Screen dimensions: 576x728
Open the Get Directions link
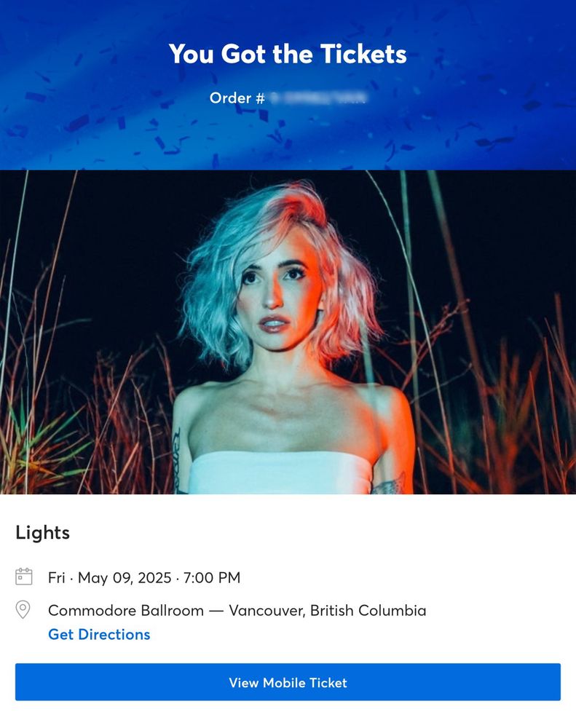[99, 634]
